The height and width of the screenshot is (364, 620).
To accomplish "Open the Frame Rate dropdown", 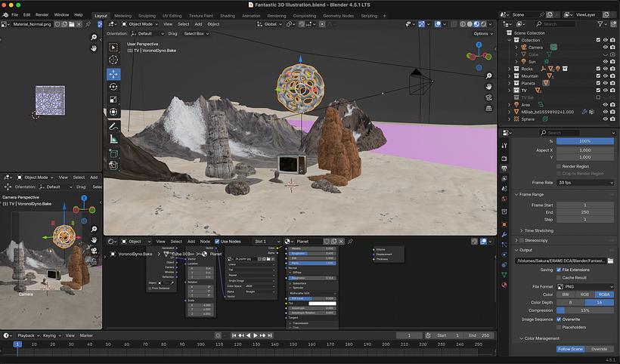I will point(584,183).
